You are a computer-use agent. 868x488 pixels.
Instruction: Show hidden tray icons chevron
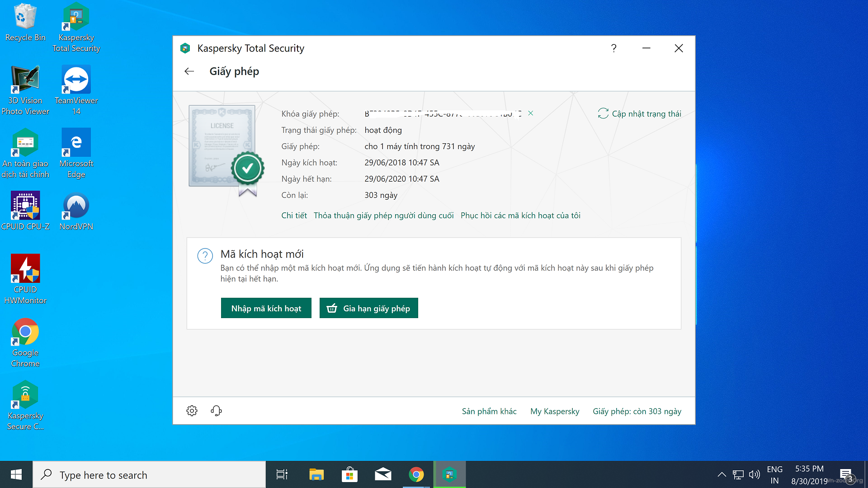722,474
